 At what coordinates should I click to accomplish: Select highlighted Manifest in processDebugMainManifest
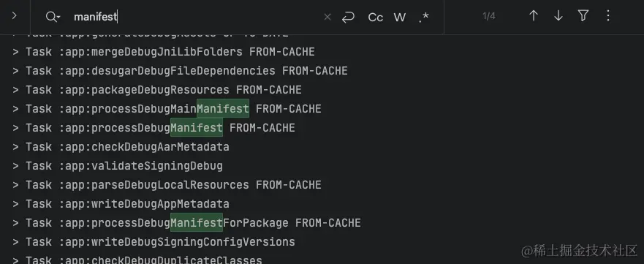pos(223,108)
